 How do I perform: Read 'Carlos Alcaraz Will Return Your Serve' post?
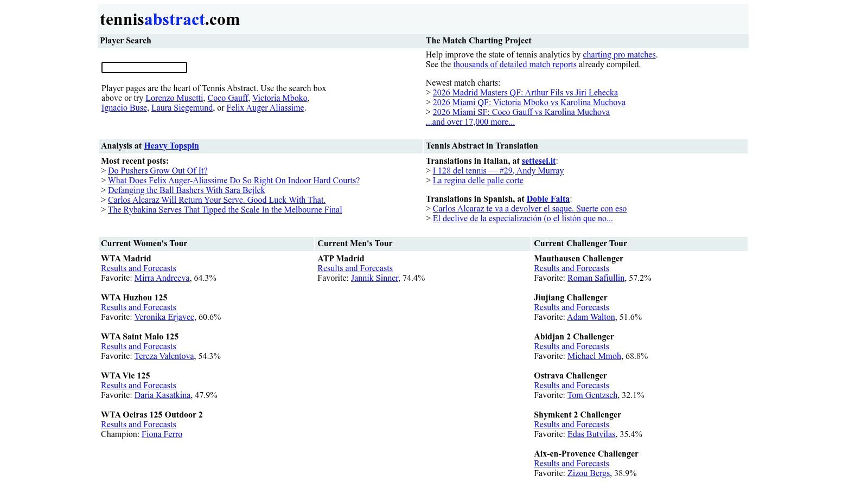click(216, 200)
